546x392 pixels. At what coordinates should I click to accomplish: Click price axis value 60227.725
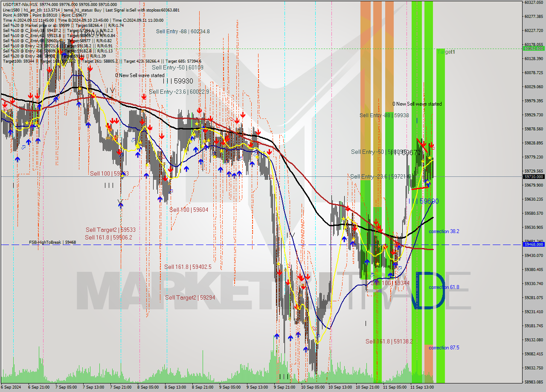[x=534, y=30]
